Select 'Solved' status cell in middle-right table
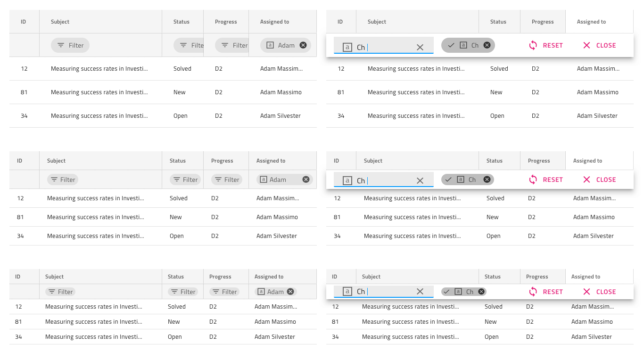 [x=495, y=198]
